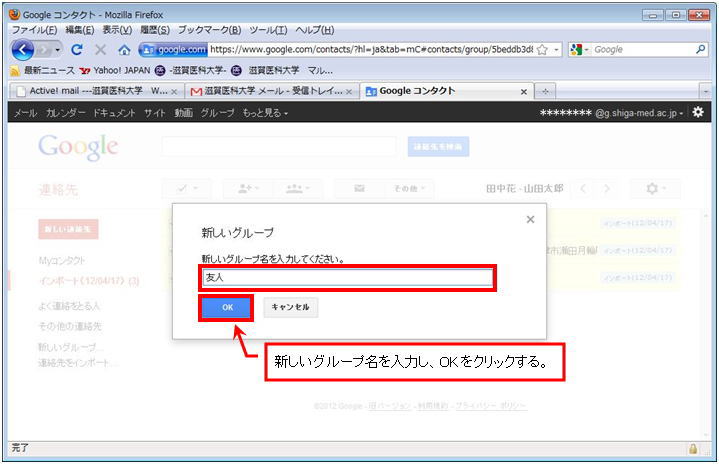Click メール in the Google bar

click(25, 113)
